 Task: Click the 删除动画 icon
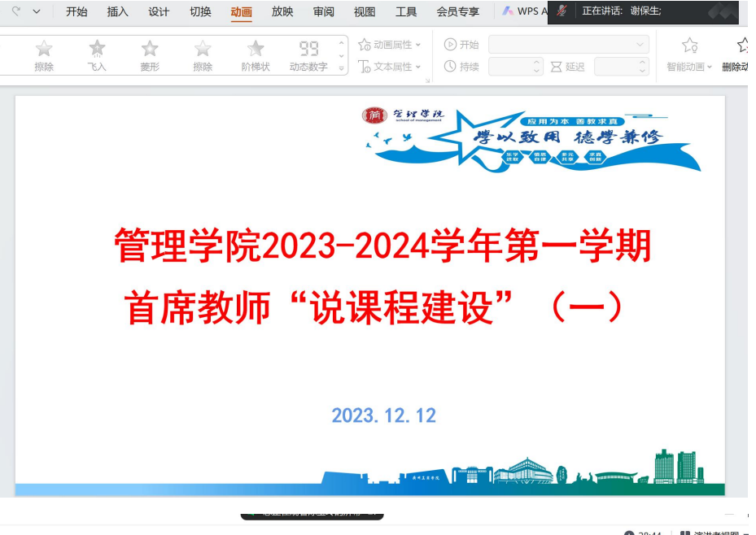point(743,46)
